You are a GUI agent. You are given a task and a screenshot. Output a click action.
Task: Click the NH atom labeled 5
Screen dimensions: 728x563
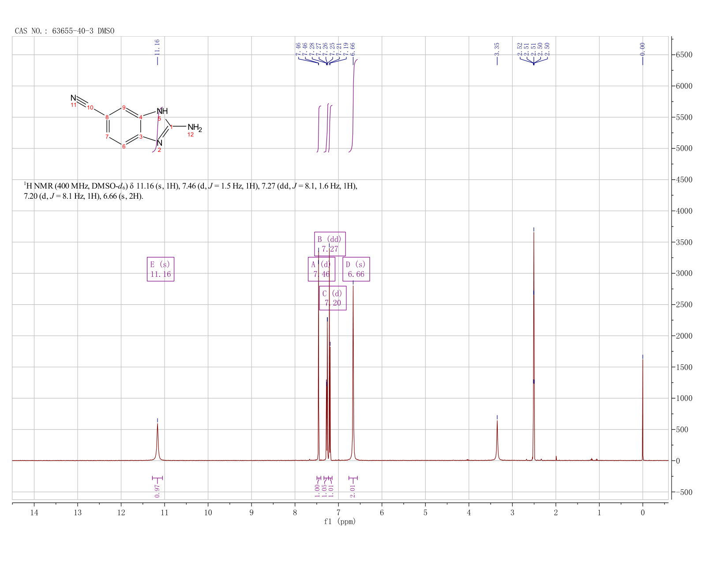(162, 111)
